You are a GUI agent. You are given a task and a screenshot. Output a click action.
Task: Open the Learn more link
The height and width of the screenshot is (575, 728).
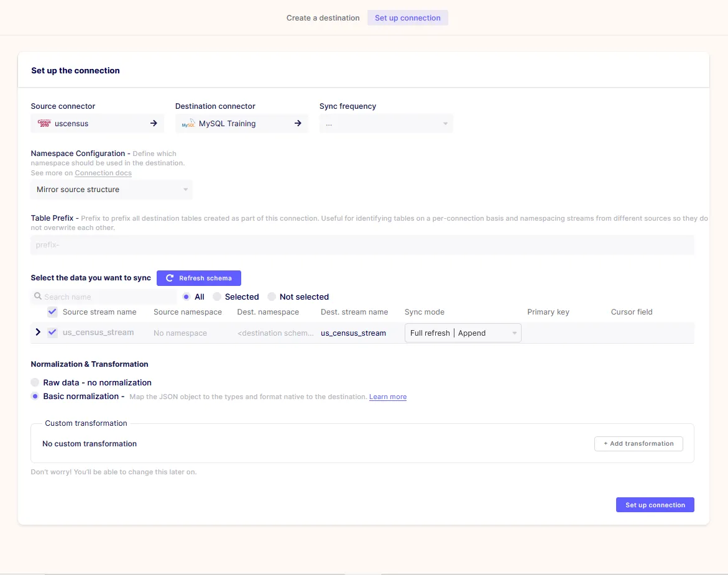tap(388, 397)
